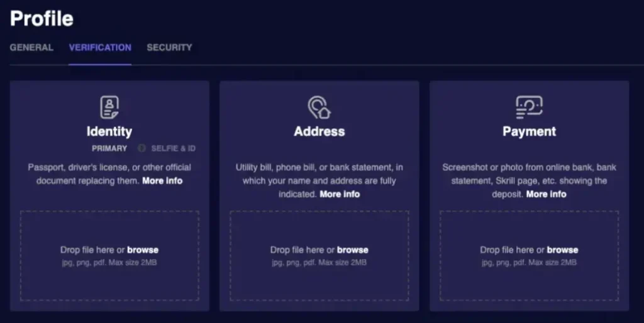Click the Profile page title
This screenshot has height=323, width=644.
[42, 18]
